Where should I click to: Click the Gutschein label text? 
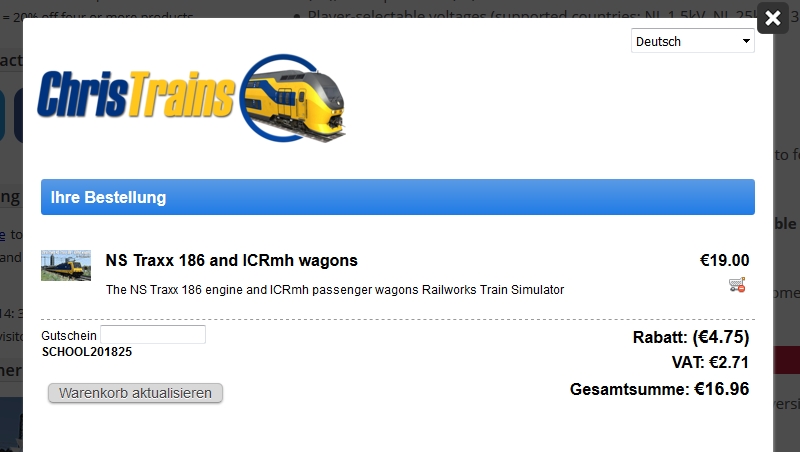pyautogui.click(x=69, y=336)
